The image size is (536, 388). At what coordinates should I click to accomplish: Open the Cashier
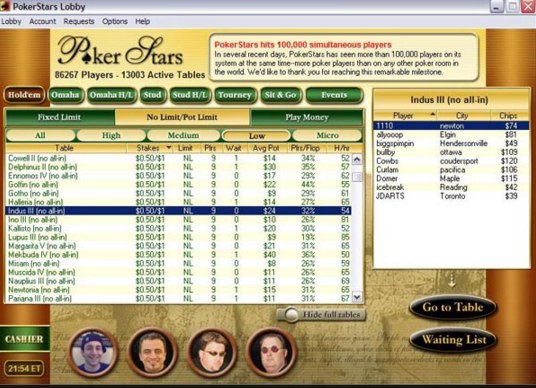[x=24, y=339]
